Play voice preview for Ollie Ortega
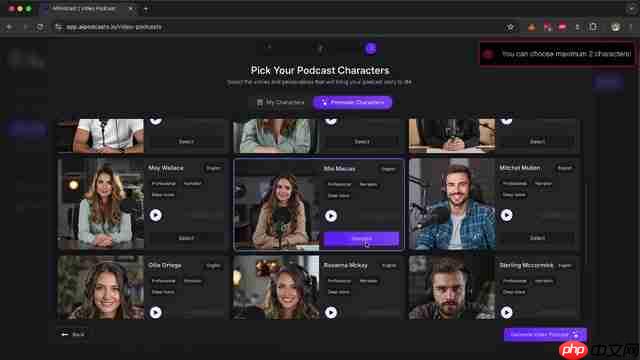Image resolution: width=640 pixels, height=360 pixels. (156, 313)
